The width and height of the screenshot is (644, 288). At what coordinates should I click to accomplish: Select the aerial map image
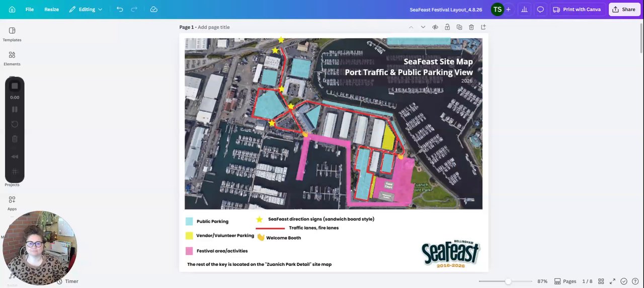click(x=333, y=123)
